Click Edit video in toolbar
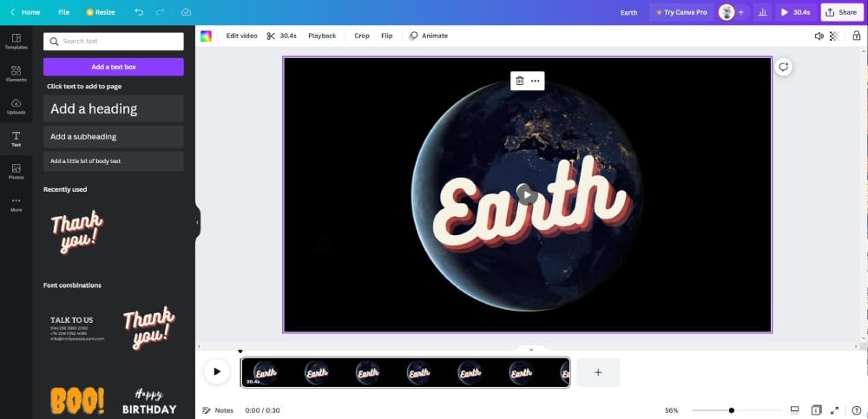 click(x=241, y=36)
